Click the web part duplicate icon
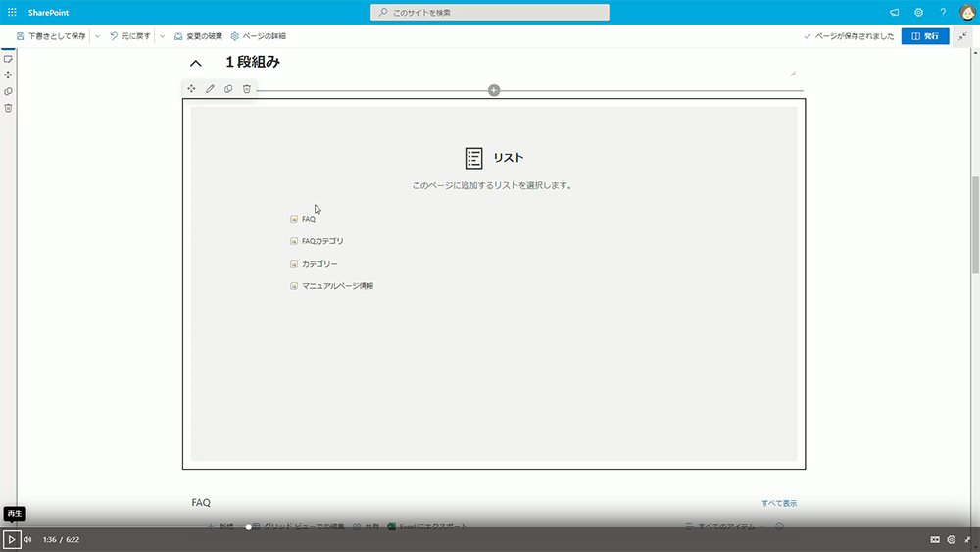Viewport: 980px width, 552px height. tap(228, 89)
